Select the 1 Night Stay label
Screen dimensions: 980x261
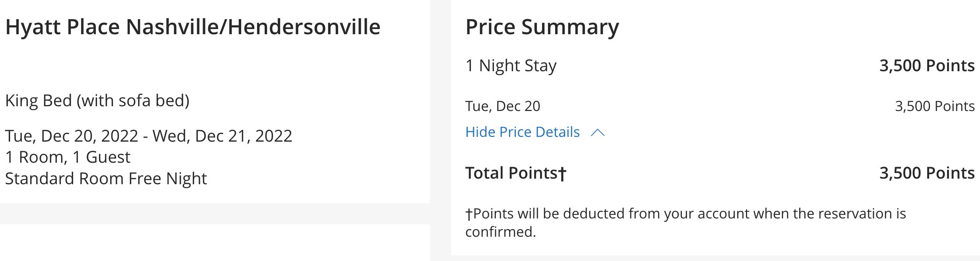coord(511,66)
